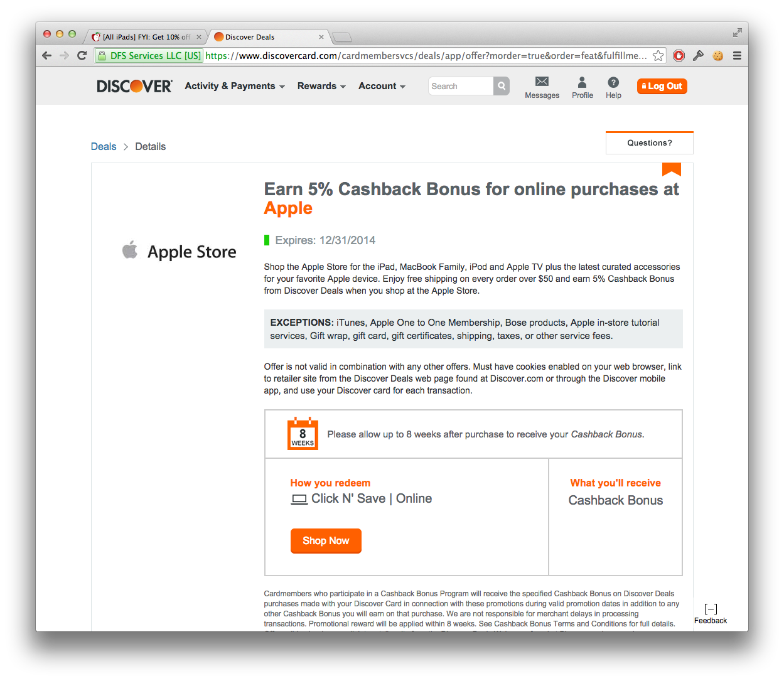Click the cookie extension icon
The image size is (784, 681).
point(717,56)
